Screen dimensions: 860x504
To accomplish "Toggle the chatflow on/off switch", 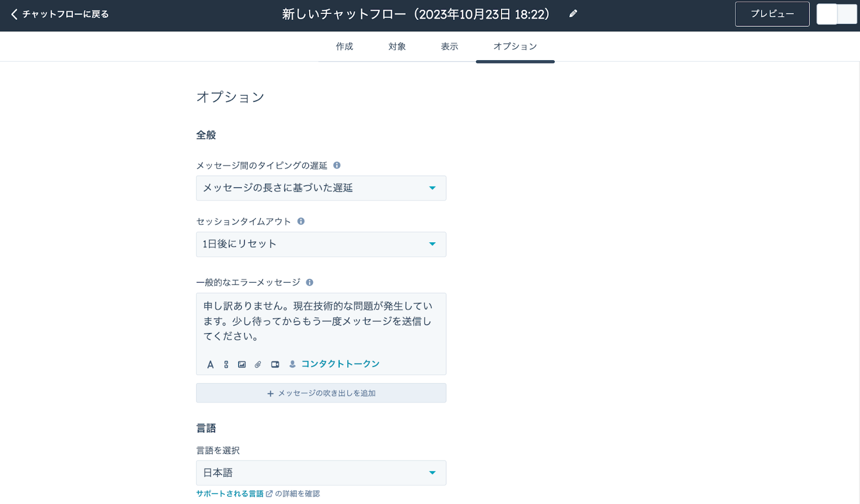I will (x=837, y=14).
